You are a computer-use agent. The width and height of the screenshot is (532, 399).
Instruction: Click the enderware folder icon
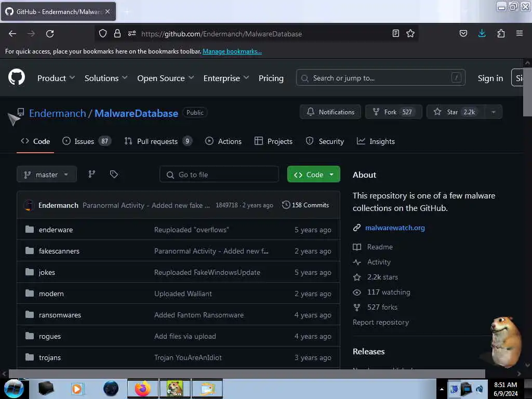[30, 229]
